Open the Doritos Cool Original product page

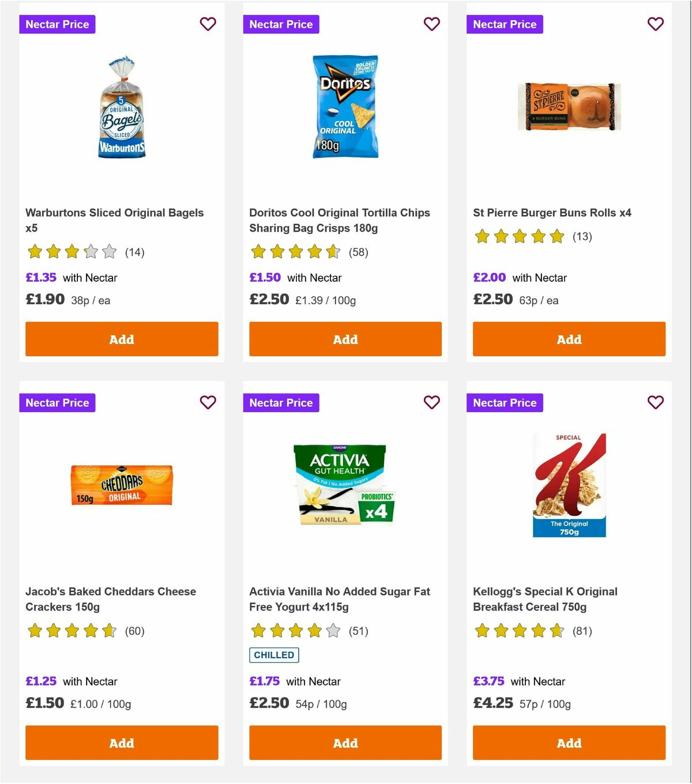pos(339,220)
